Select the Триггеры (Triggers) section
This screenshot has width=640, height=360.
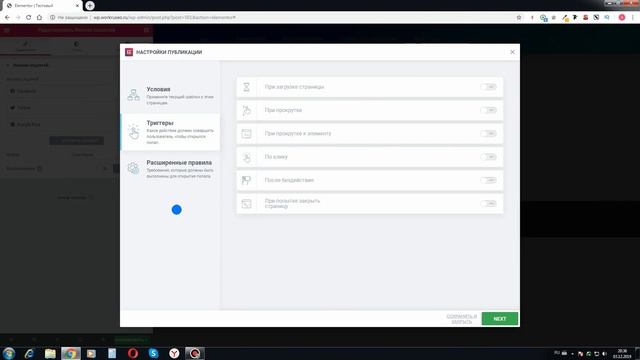point(171,132)
